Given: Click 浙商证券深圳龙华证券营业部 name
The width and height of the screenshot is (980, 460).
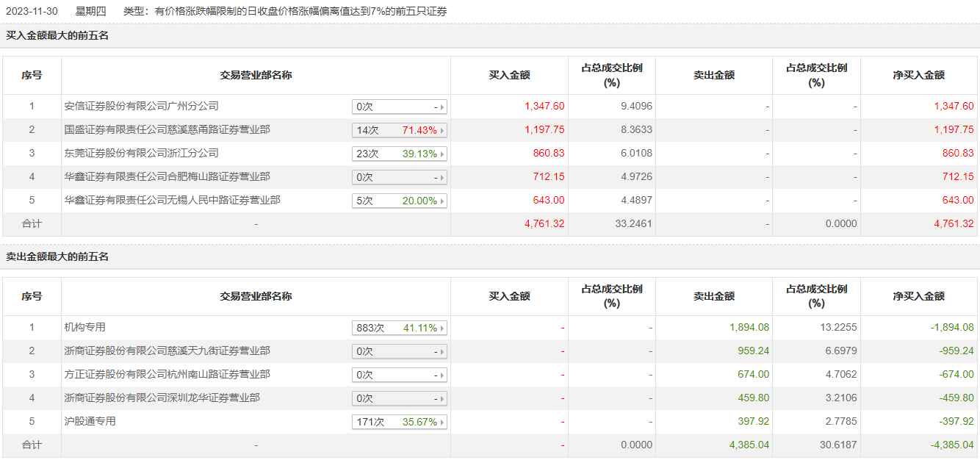Looking at the screenshot, I should pos(162,398).
